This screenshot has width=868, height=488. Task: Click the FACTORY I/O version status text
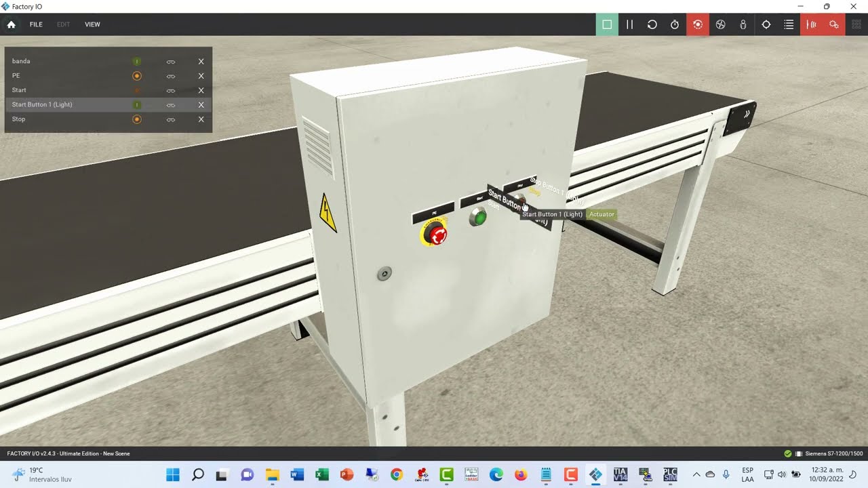click(x=68, y=453)
